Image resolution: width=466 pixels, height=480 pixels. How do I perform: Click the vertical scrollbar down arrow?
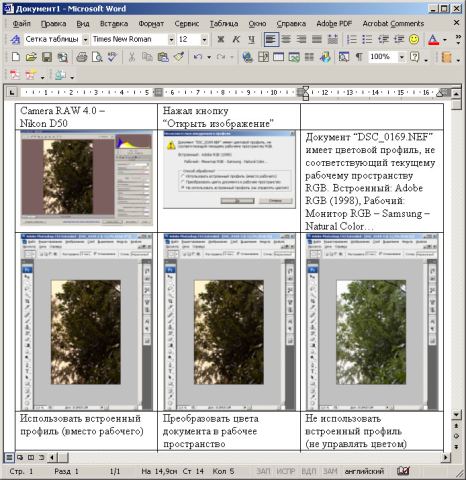456,414
